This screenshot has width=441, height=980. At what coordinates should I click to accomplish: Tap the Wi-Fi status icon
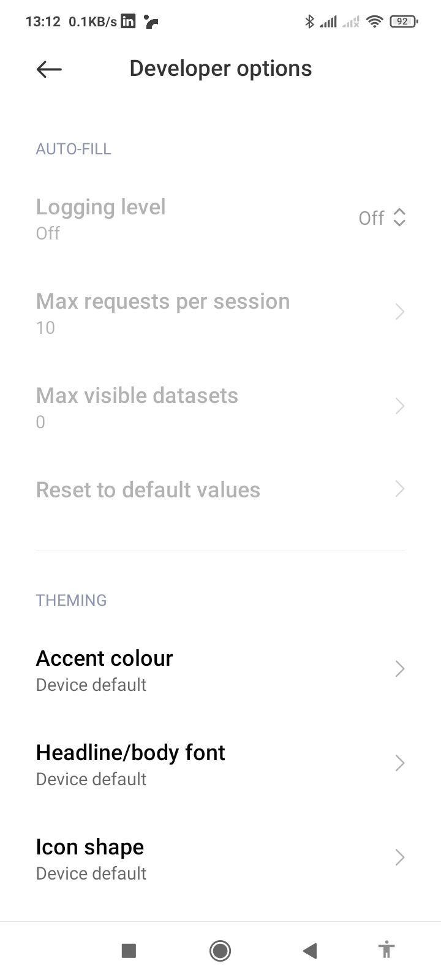374,22
